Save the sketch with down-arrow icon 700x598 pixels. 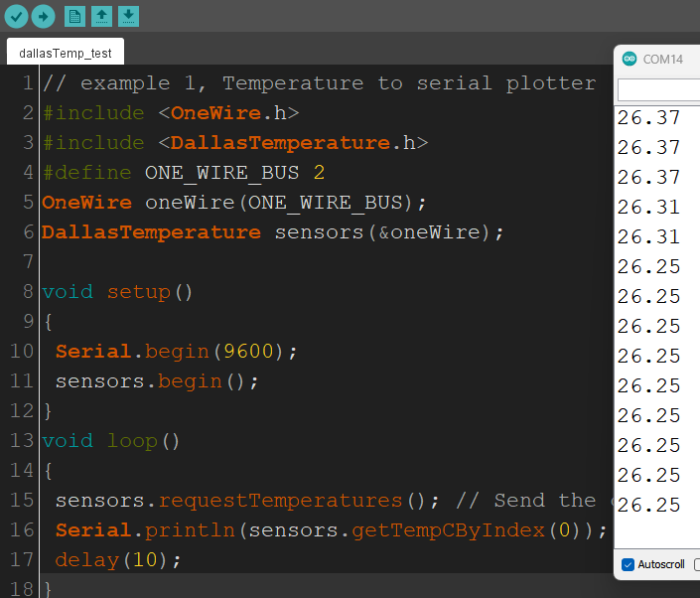tap(128, 16)
